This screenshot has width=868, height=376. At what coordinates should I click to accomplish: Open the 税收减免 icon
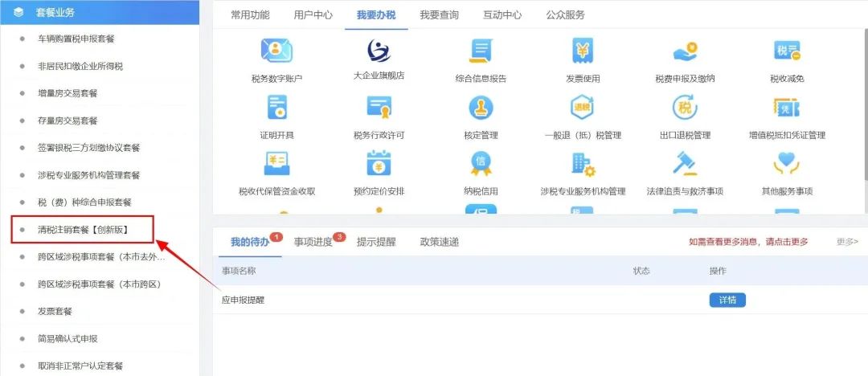(x=787, y=51)
